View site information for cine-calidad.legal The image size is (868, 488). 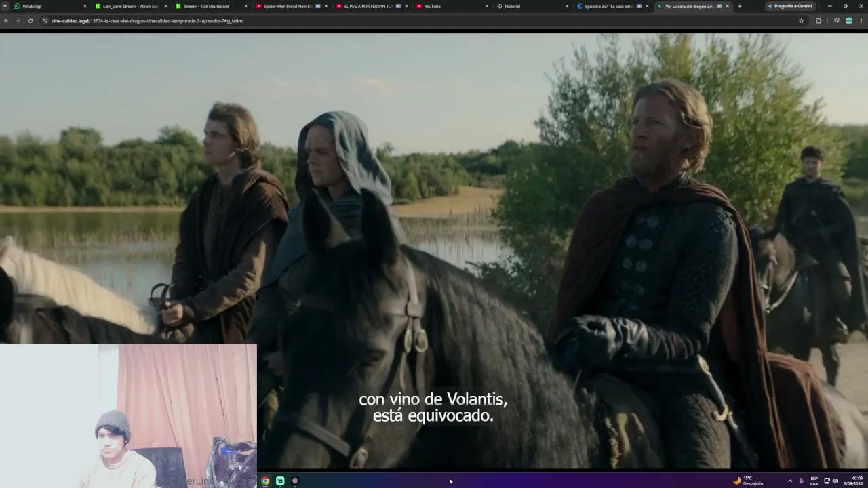pos(45,21)
